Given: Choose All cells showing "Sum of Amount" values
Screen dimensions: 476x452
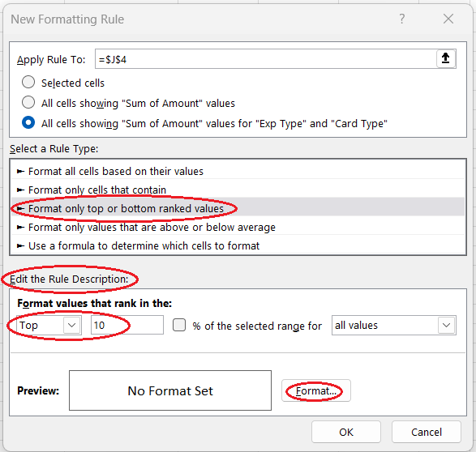Looking at the screenshot, I should [28, 102].
